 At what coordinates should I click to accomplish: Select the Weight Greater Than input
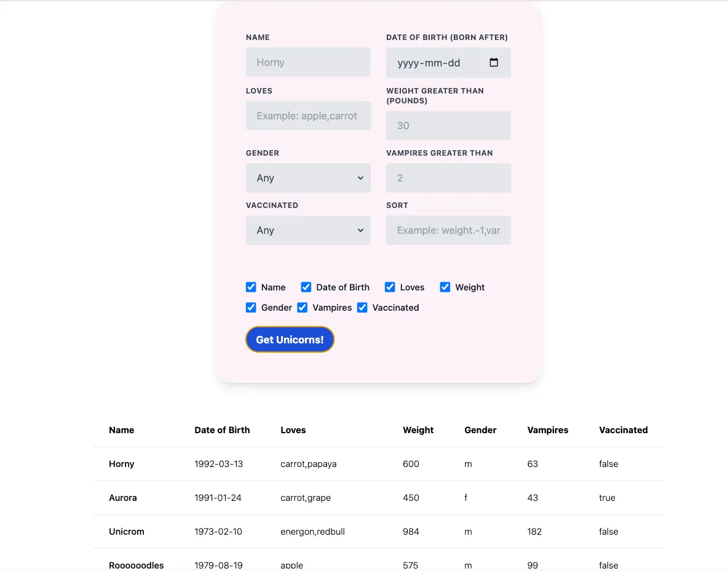(448, 126)
